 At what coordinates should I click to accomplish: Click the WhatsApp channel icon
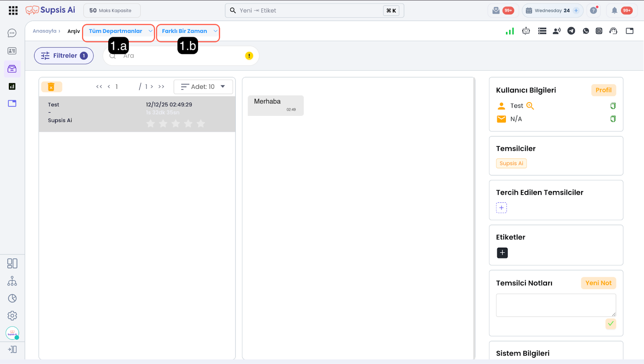coord(586,31)
